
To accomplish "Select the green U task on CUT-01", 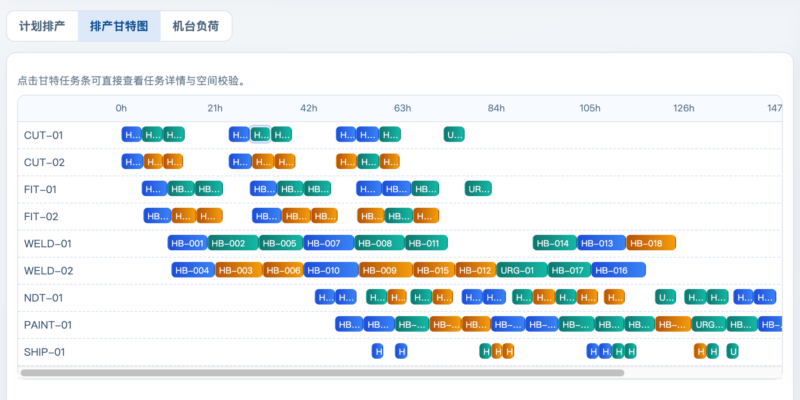I will (454, 135).
